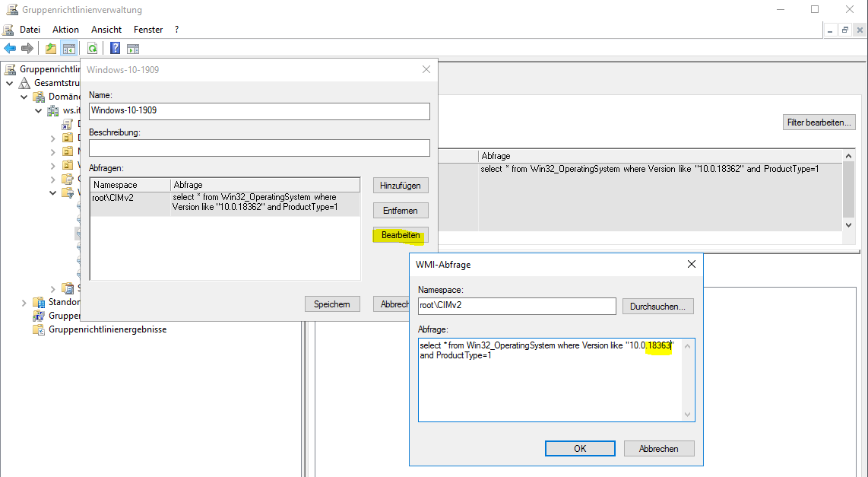The width and height of the screenshot is (868, 477).
Task: Click the forward arrow toolbar icon
Action: (27, 48)
